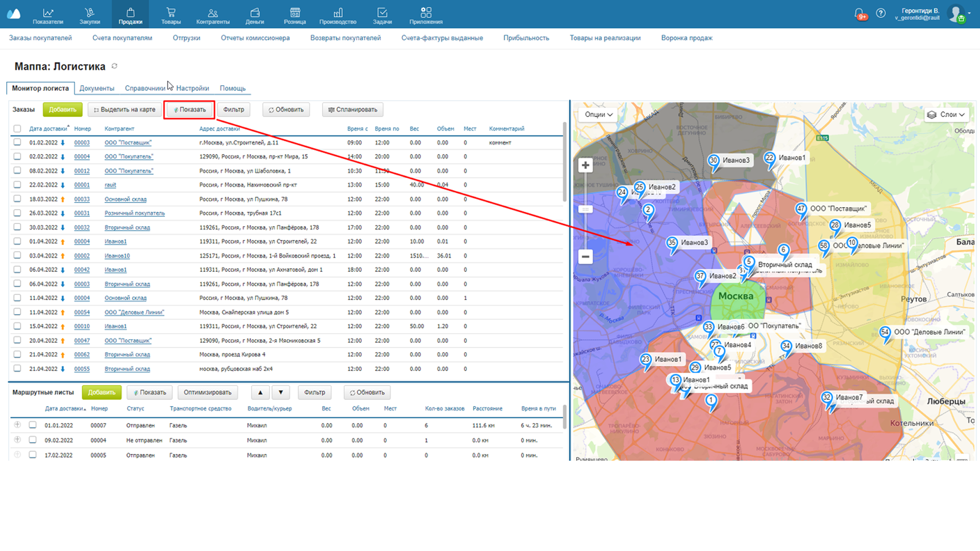Screen dimensions: 980x551
Task: Sort orders by Дата доставки column
Action: pyautogui.click(x=48, y=129)
